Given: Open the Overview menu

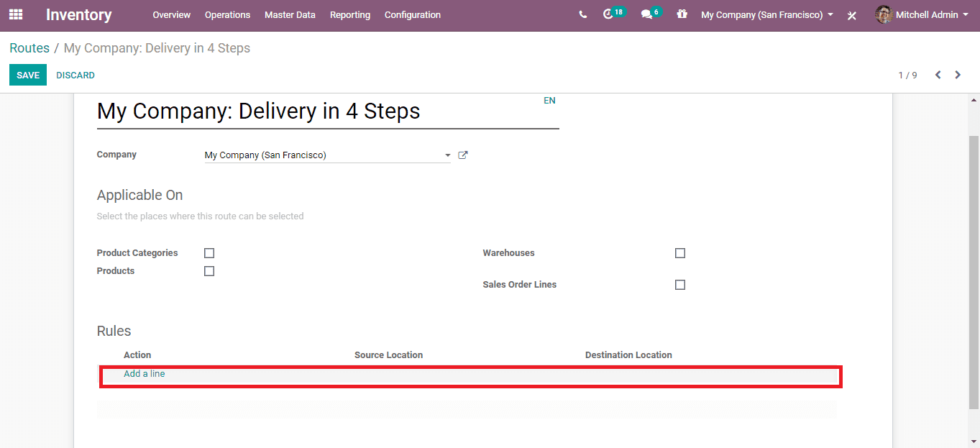Looking at the screenshot, I should (x=171, y=14).
